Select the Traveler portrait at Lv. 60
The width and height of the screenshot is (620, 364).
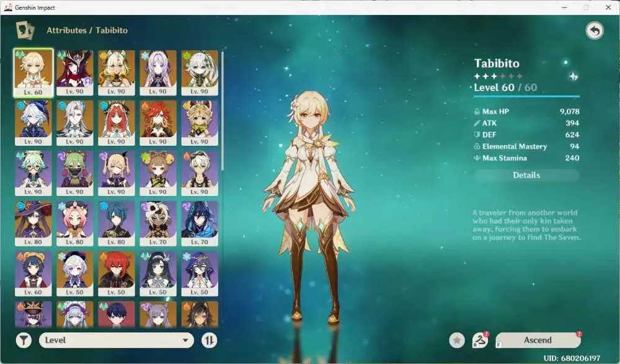click(33, 73)
